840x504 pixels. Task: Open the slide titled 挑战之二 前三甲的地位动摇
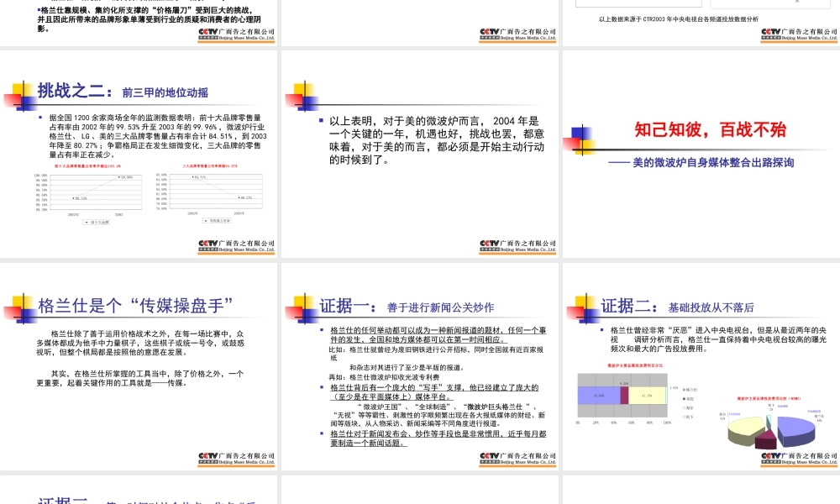click(139, 155)
